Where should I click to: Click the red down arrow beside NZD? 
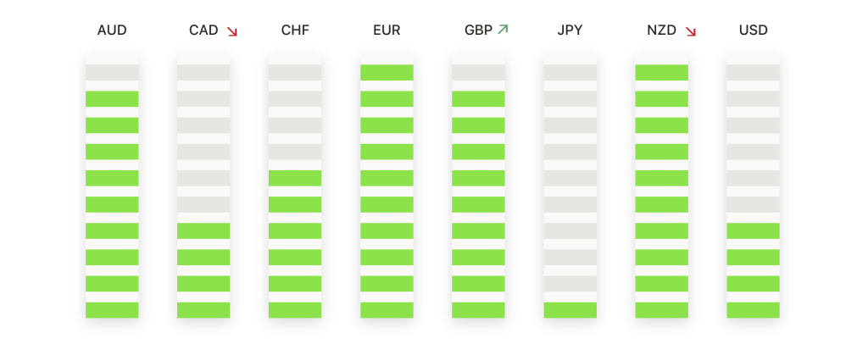690,31
